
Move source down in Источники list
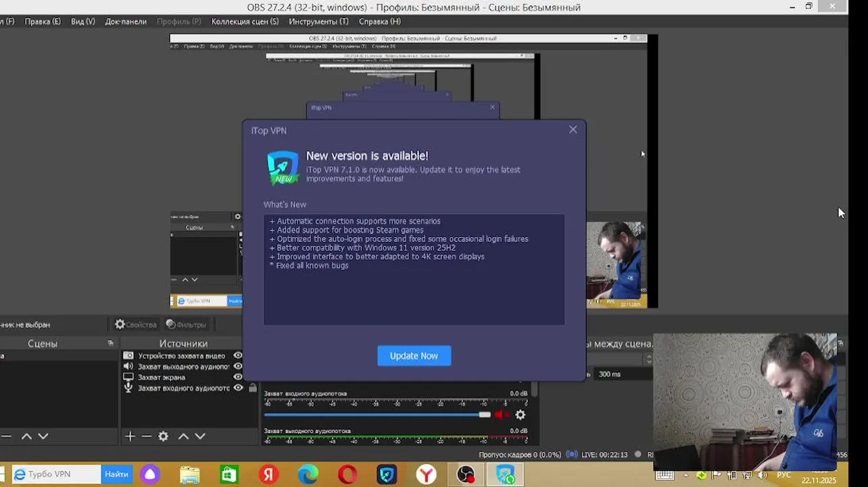click(200, 437)
